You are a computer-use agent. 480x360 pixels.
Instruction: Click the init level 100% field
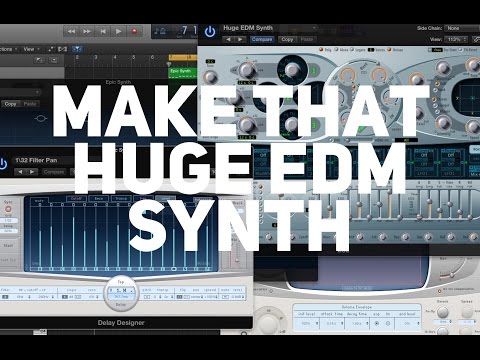307,323
